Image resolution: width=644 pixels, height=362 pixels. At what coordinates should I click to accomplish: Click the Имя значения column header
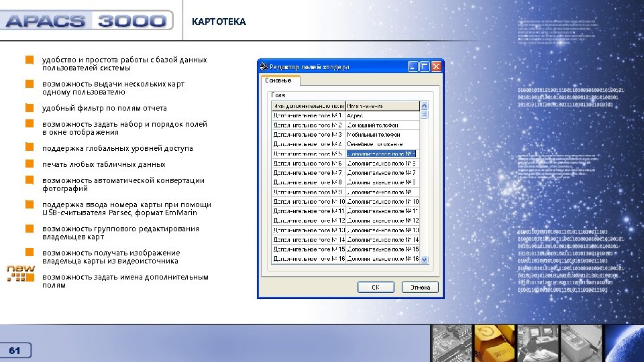coord(382,106)
